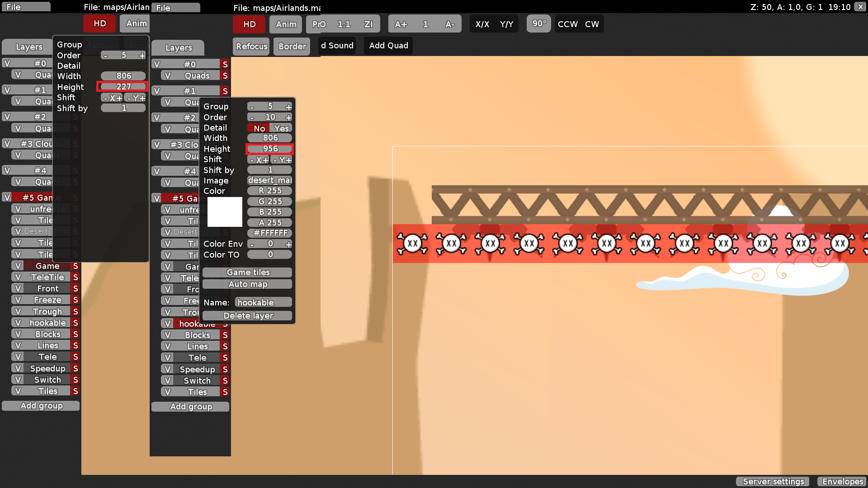Open the Auto map popup
Screen dimensions: 868x488
coord(247,284)
